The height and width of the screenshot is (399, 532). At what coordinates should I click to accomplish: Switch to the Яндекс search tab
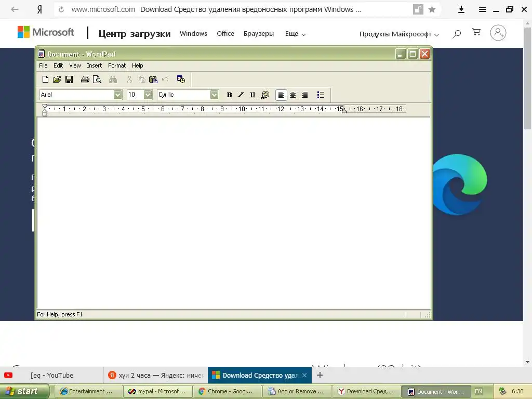[x=156, y=375]
